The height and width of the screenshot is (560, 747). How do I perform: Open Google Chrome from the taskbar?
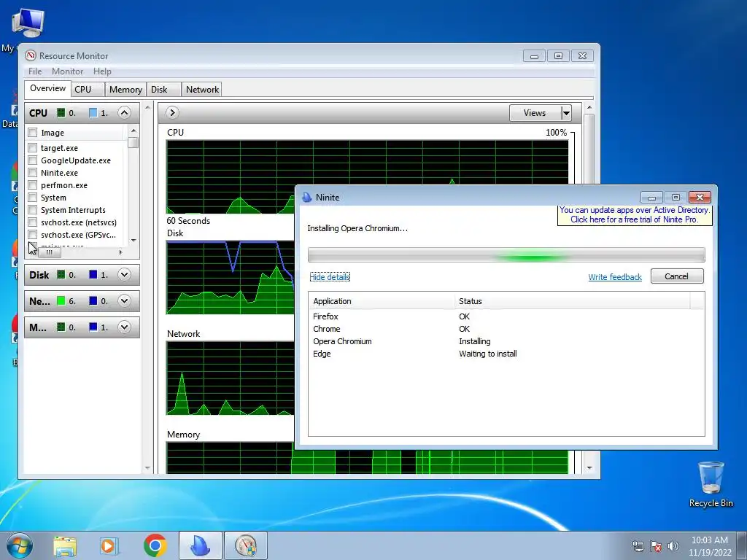155,545
